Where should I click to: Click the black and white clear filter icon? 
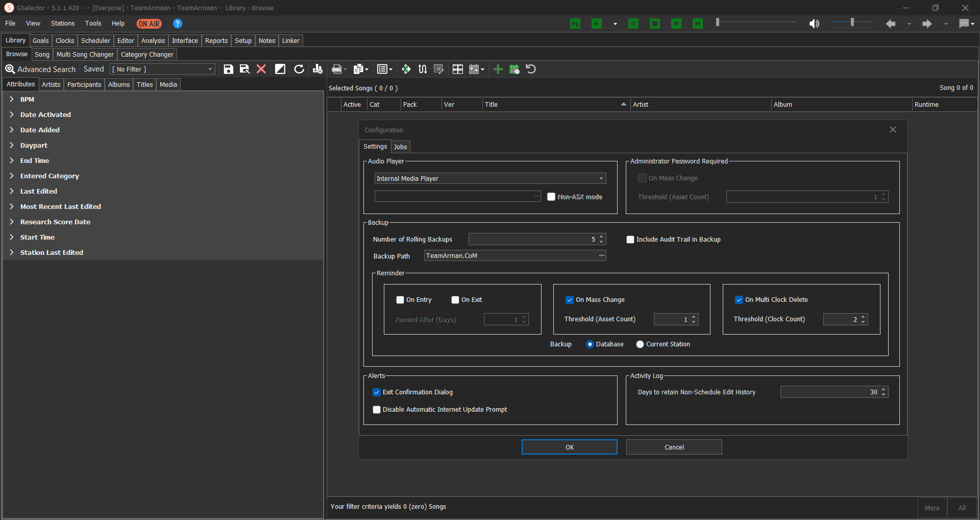pos(280,69)
